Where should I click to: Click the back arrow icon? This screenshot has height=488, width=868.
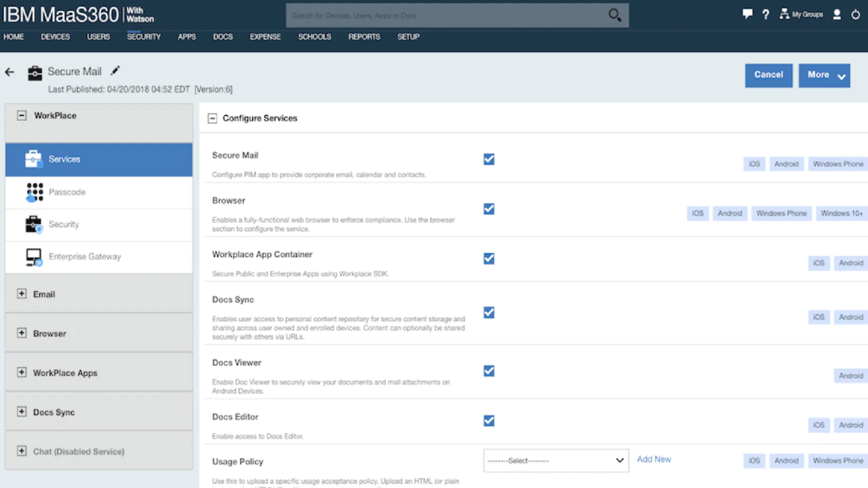[x=9, y=72]
